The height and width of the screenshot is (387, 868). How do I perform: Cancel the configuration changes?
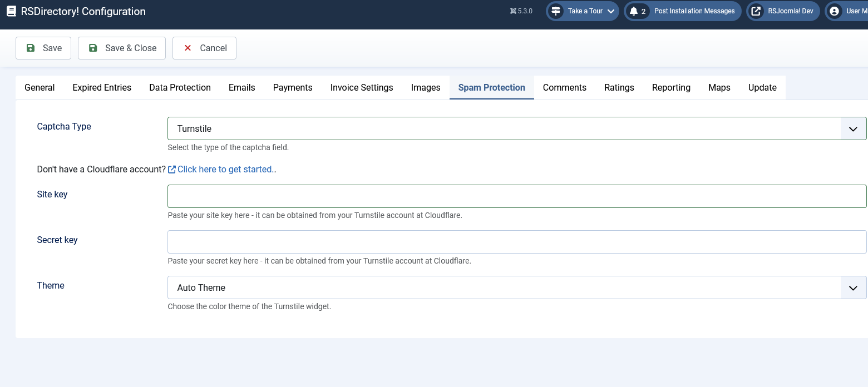pos(204,48)
